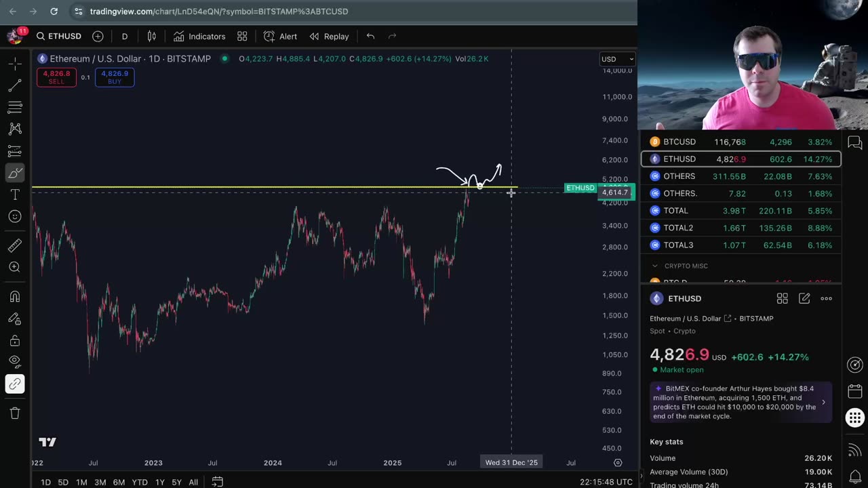
Task: Select the TOTAL3 watchlist row
Action: pyautogui.click(x=741, y=245)
